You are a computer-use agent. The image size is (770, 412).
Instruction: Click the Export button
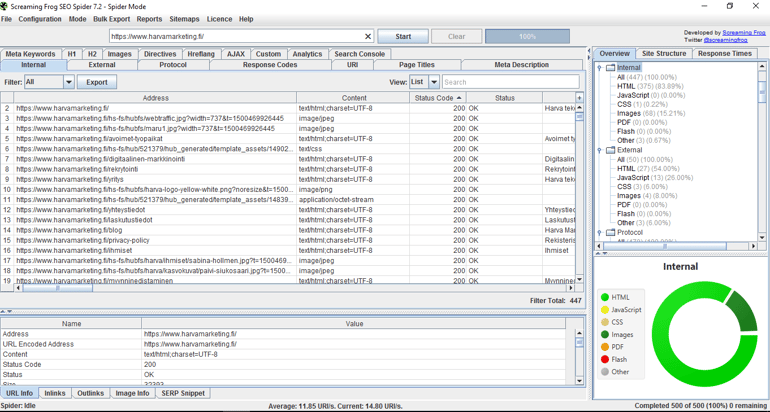97,82
